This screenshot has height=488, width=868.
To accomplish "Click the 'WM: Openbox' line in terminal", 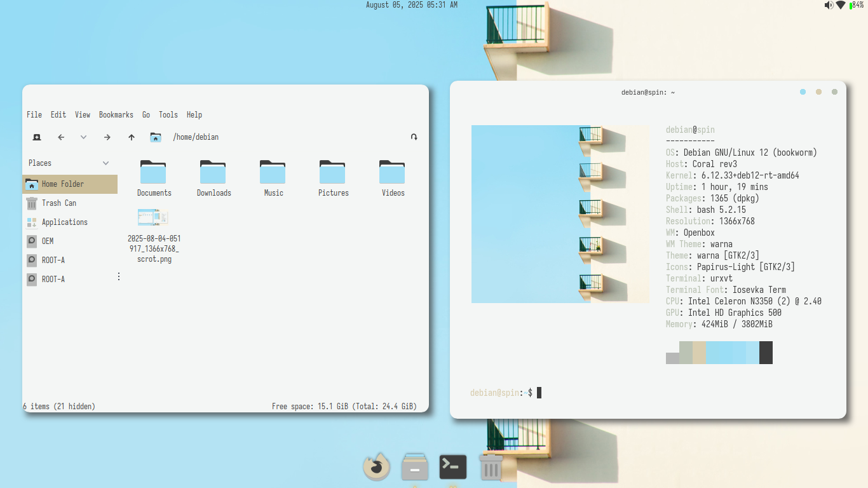I will coord(690,233).
